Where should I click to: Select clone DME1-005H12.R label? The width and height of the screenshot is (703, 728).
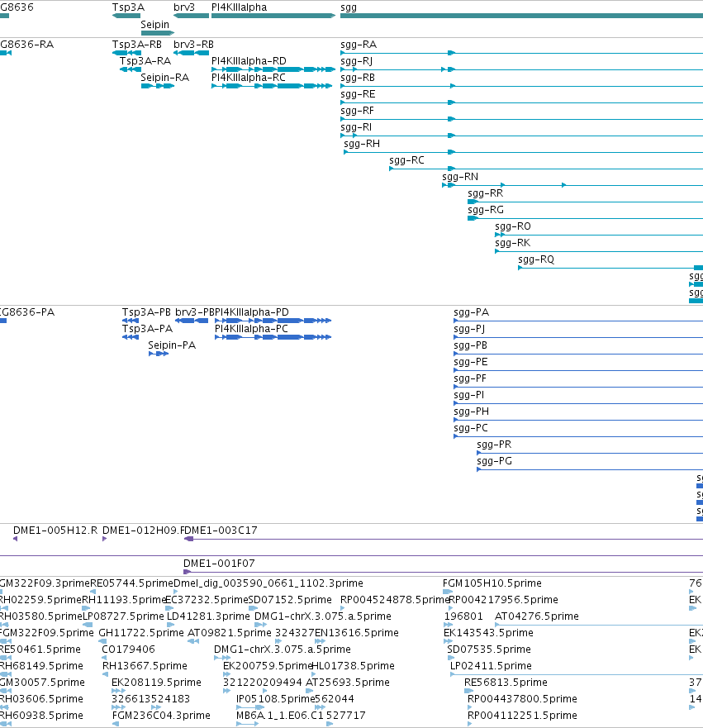point(55,531)
